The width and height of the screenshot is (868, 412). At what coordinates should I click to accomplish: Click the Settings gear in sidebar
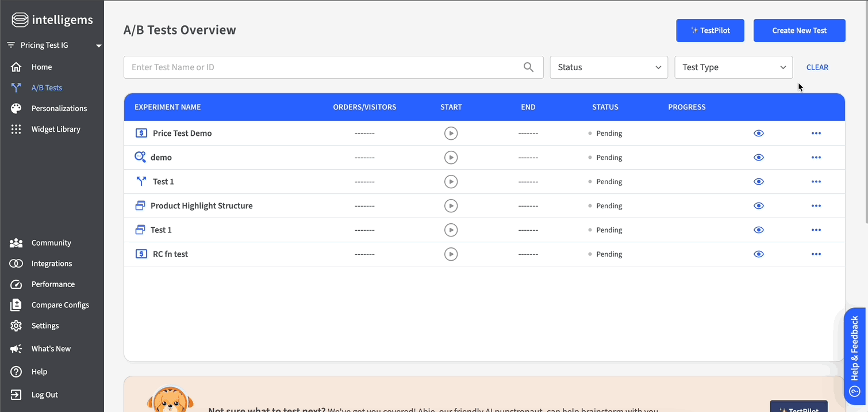coord(16,326)
